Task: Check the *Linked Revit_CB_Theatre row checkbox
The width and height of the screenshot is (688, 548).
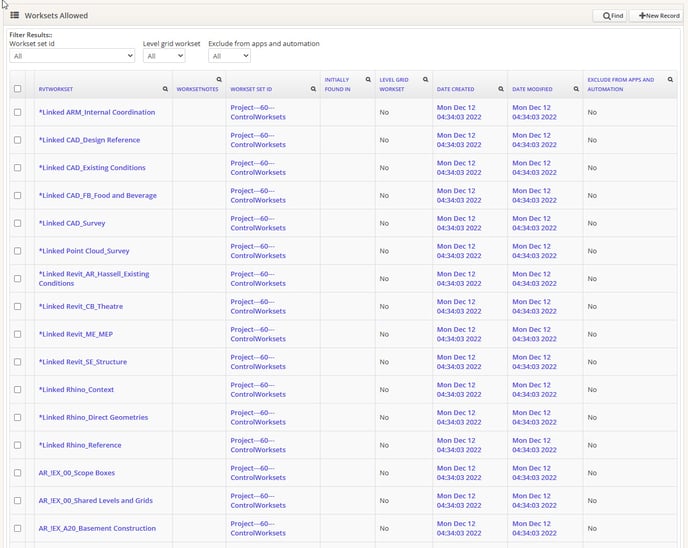Action: (18, 306)
